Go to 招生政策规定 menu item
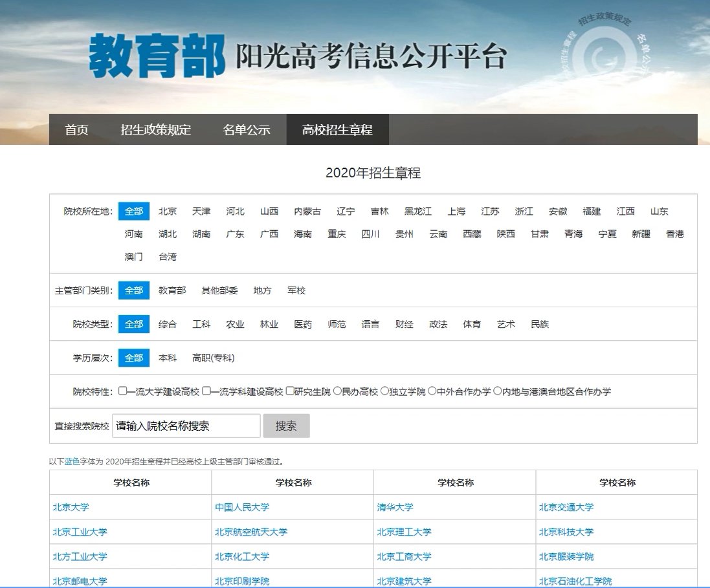 pos(155,129)
